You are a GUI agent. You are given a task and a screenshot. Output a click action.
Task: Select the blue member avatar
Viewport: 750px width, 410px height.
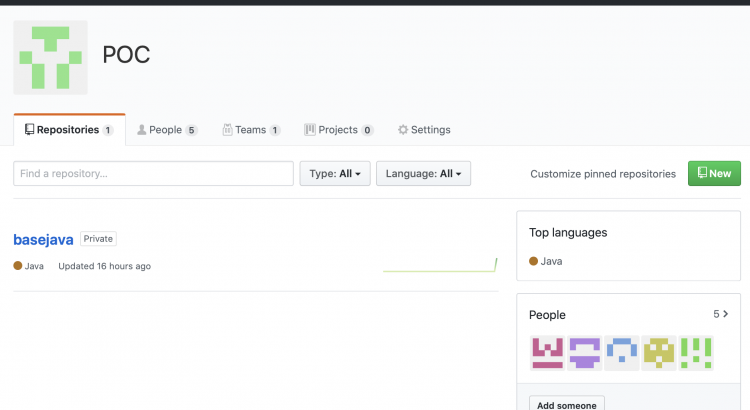621,353
